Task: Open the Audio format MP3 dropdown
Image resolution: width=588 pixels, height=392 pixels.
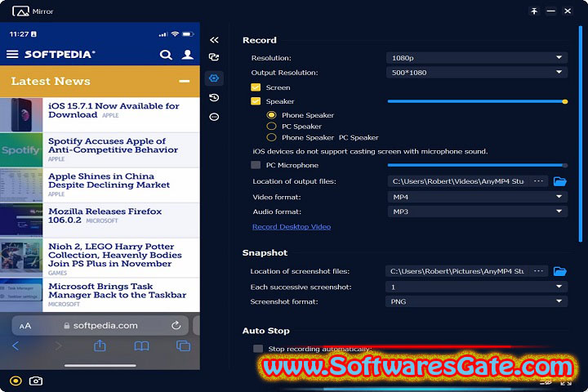Action: pyautogui.click(x=478, y=212)
